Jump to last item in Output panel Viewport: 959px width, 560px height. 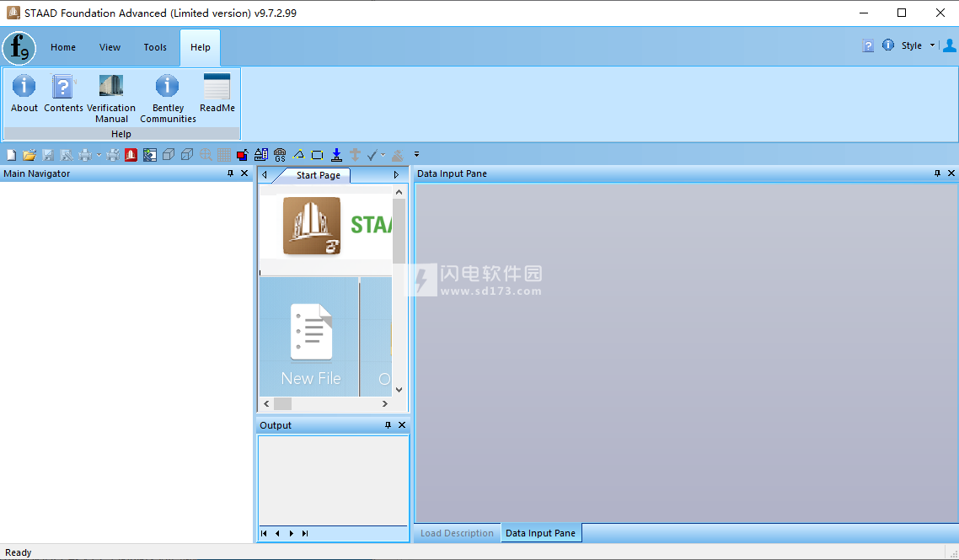click(x=305, y=534)
